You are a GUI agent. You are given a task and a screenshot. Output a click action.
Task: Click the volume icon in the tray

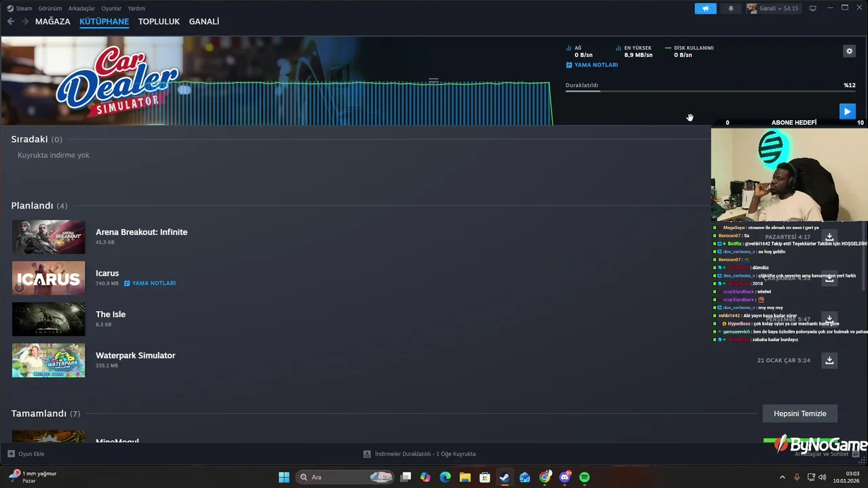[823, 477]
